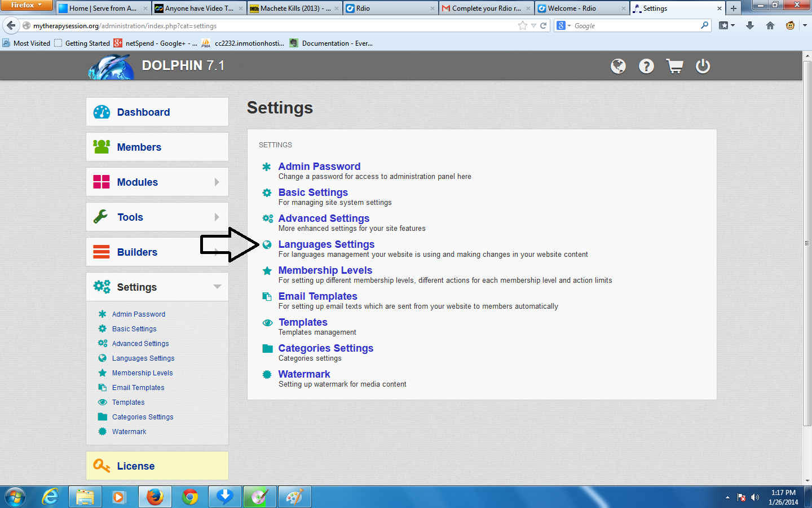
Task: Log out using the power icon
Action: (x=703, y=66)
